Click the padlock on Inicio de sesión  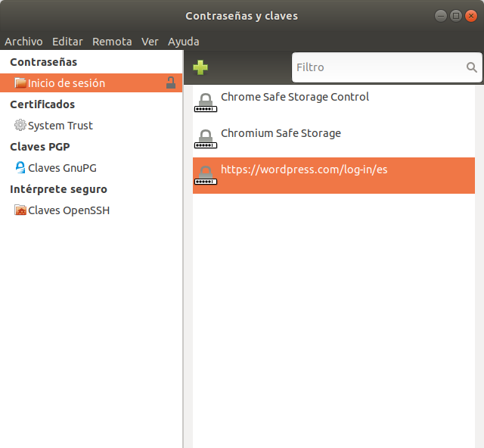(171, 83)
